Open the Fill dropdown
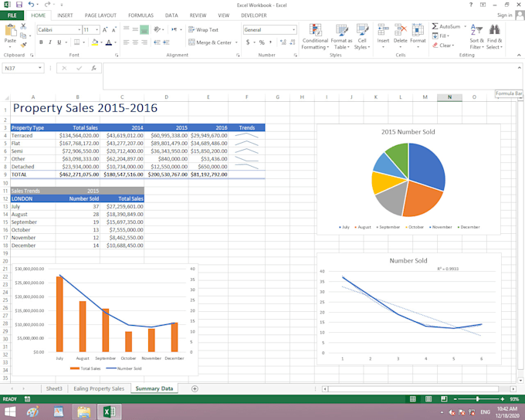This screenshot has height=420, width=525. pyautogui.click(x=441, y=36)
